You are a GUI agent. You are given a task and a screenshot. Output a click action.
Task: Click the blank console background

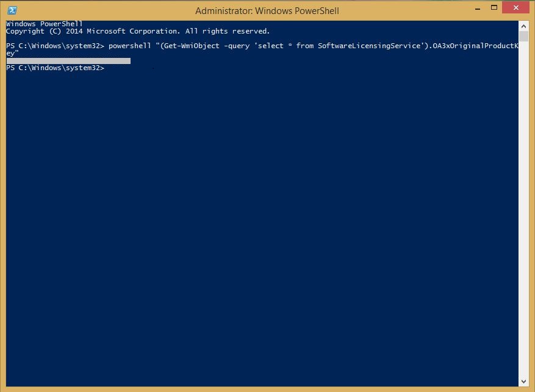pyautogui.click(x=262, y=213)
